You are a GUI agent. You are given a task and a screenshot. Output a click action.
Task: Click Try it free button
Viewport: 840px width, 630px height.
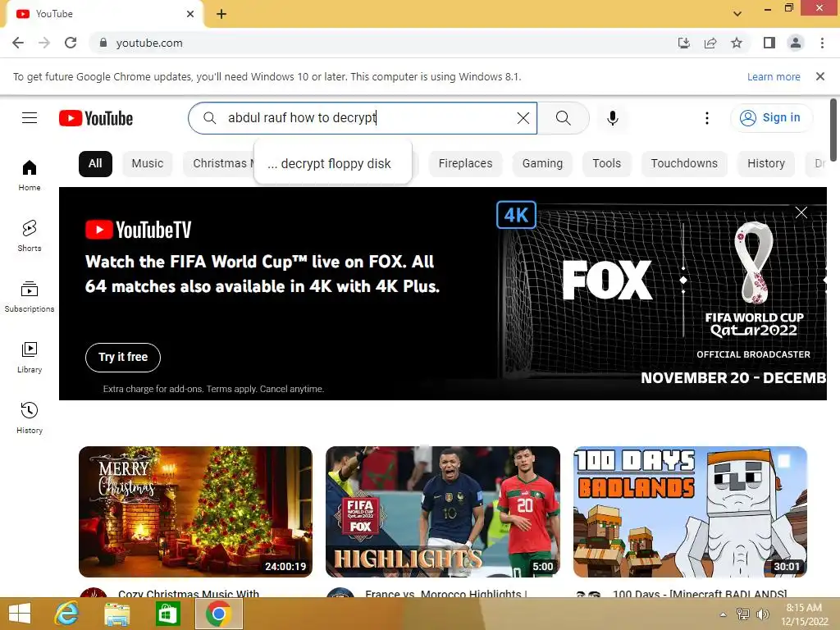pyautogui.click(x=123, y=358)
